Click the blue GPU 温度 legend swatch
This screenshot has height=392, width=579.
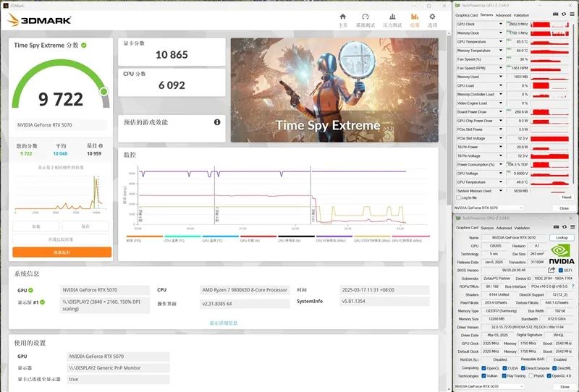[221, 237]
